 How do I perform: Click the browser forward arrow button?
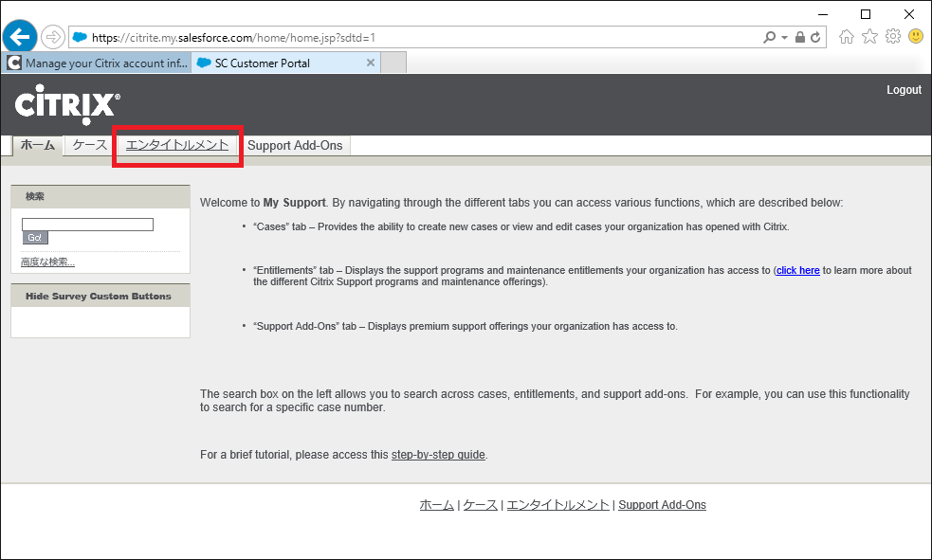pos(53,37)
